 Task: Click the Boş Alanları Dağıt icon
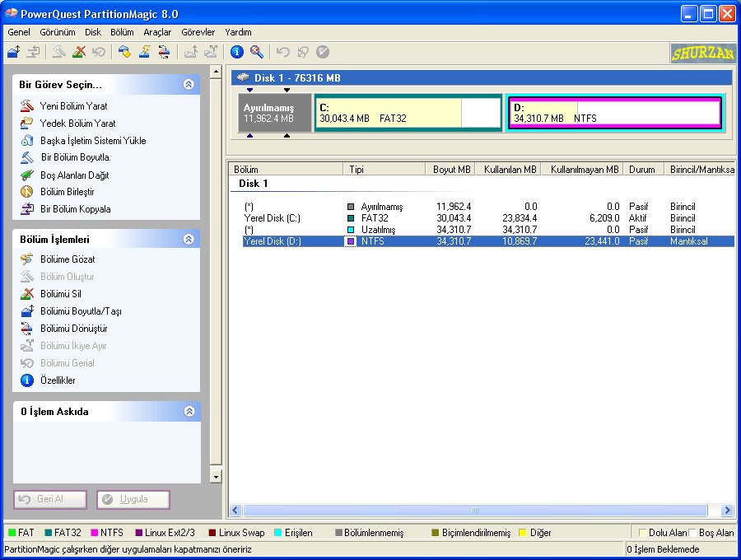pos(27,175)
